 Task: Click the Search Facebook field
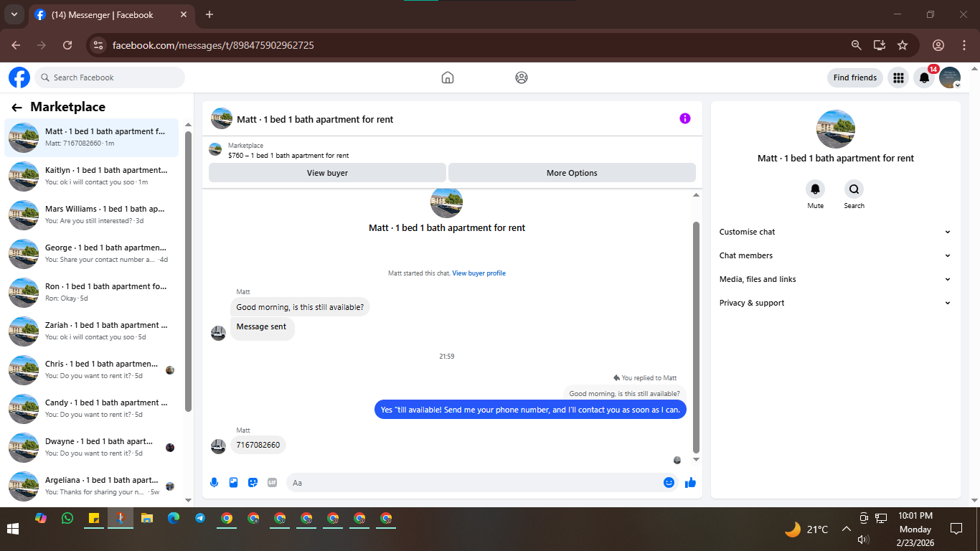click(110, 77)
